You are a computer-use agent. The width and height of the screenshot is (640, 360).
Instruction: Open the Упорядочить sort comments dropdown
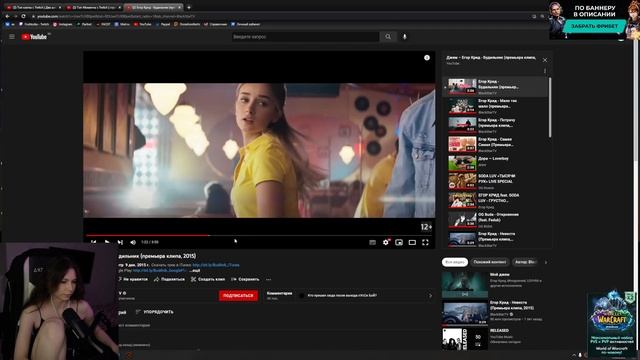coord(155,312)
